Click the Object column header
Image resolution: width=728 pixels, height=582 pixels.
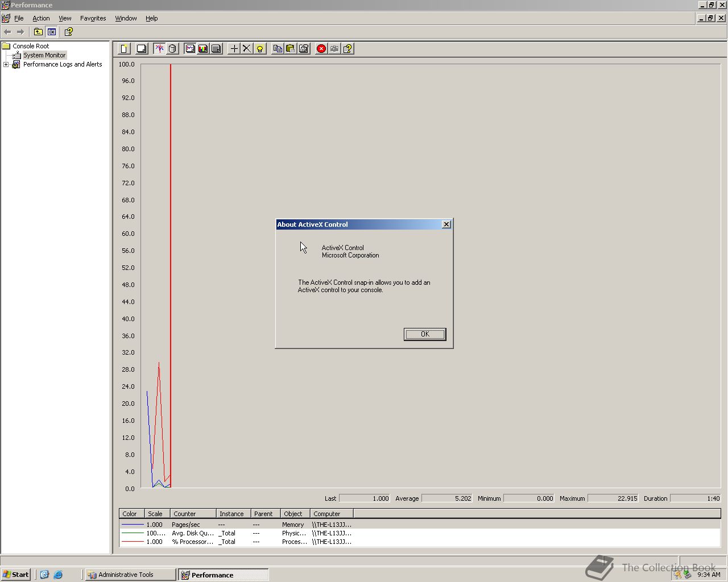[x=296, y=513]
